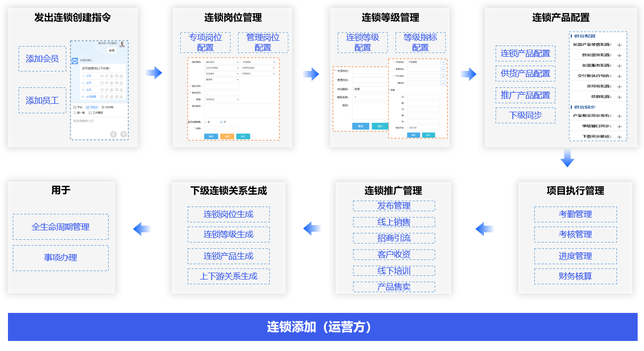Open the 类型 dropdown showing 专项岗位

(x=222, y=99)
